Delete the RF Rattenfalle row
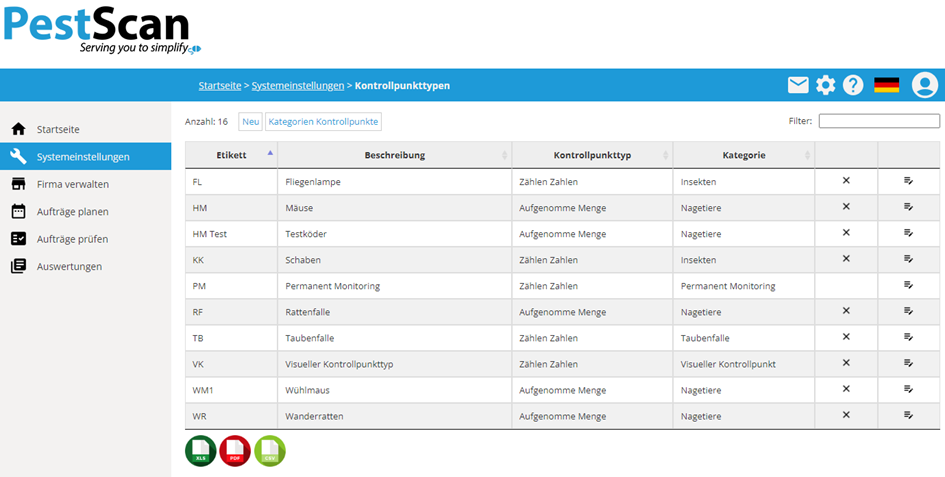945x477 pixels. (x=846, y=311)
